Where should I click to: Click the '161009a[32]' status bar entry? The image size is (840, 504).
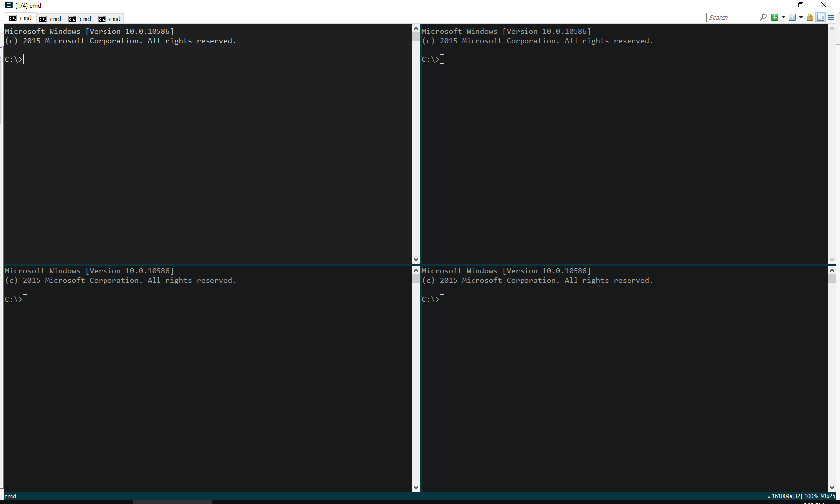click(x=787, y=496)
